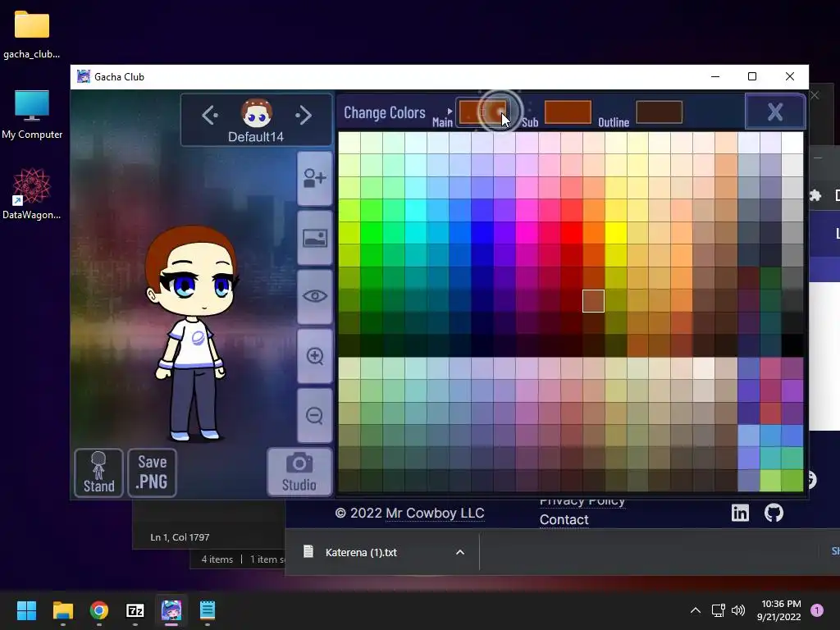Viewport: 840px width, 630px height.
Task: Open the background image picker icon
Action: click(x=314, y=238)
